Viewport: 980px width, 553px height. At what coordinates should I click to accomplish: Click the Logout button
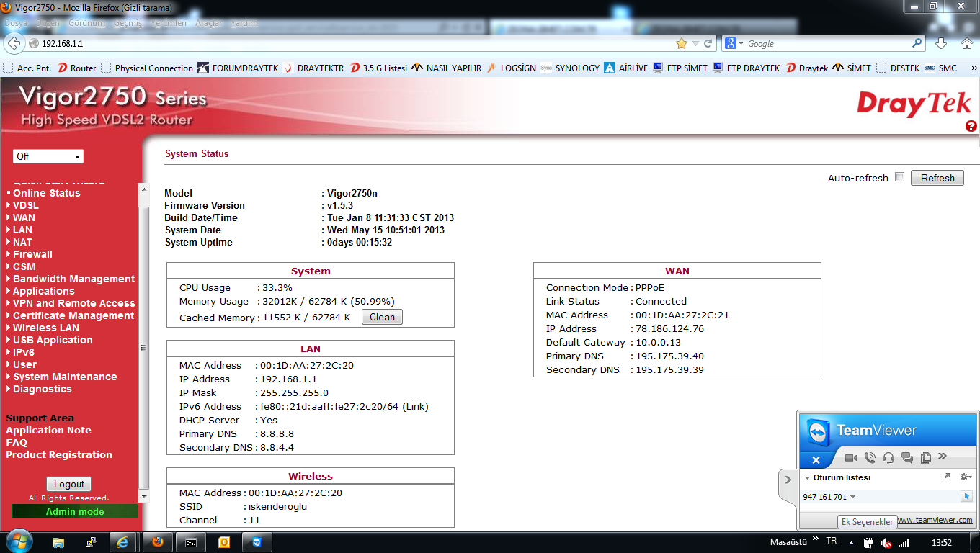pyautogui.click(x=69, y=485)
